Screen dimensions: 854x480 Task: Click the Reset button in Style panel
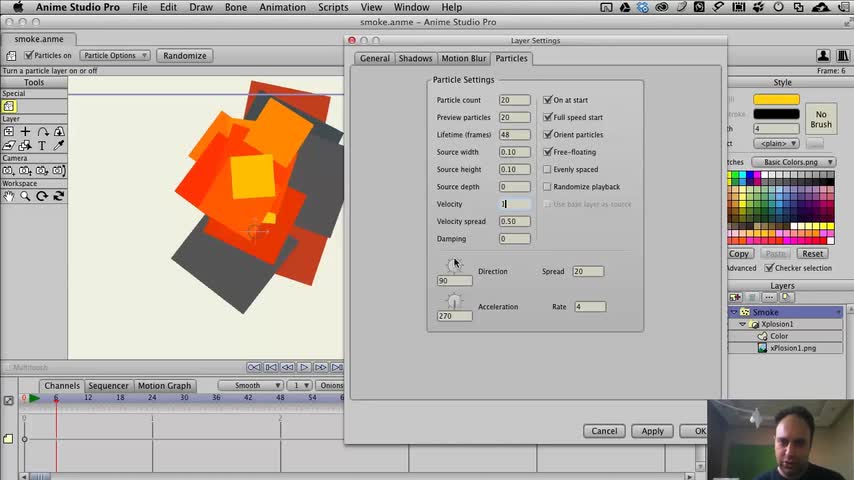point(812,254)
